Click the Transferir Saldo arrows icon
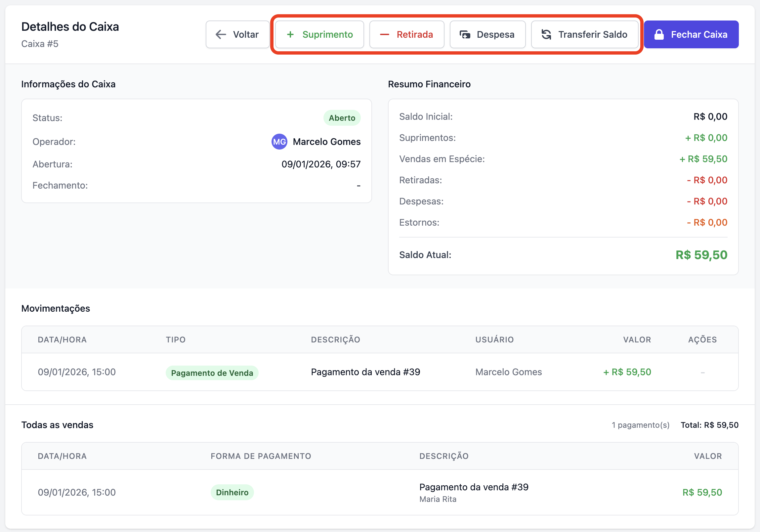This screenshot has width=760, height=532. [x=546, y=34]
